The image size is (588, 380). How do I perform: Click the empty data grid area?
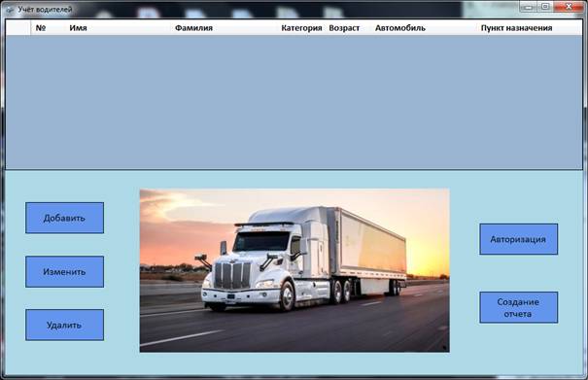294,102
